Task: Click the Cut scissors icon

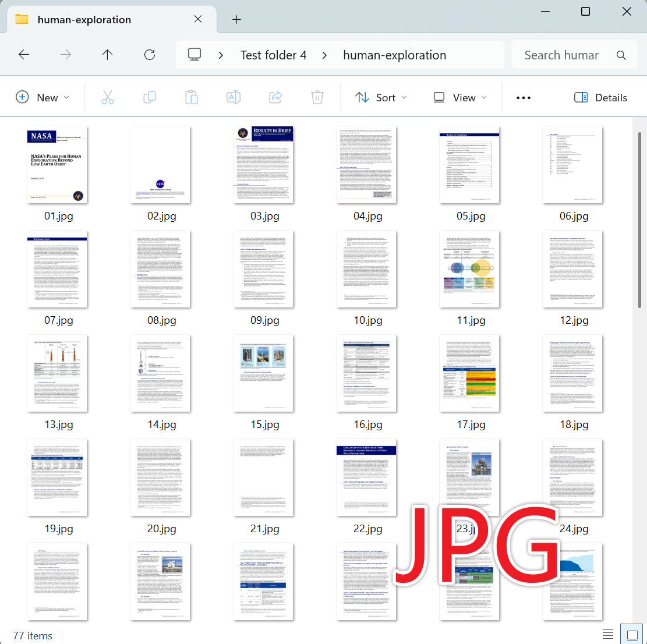Action: pos(108,97)
